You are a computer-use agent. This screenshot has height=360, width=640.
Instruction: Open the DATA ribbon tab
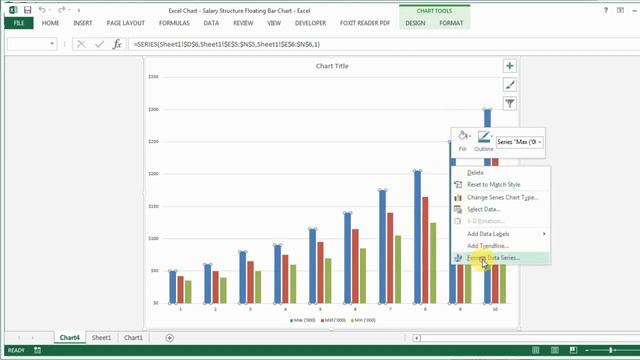[211, 23]
